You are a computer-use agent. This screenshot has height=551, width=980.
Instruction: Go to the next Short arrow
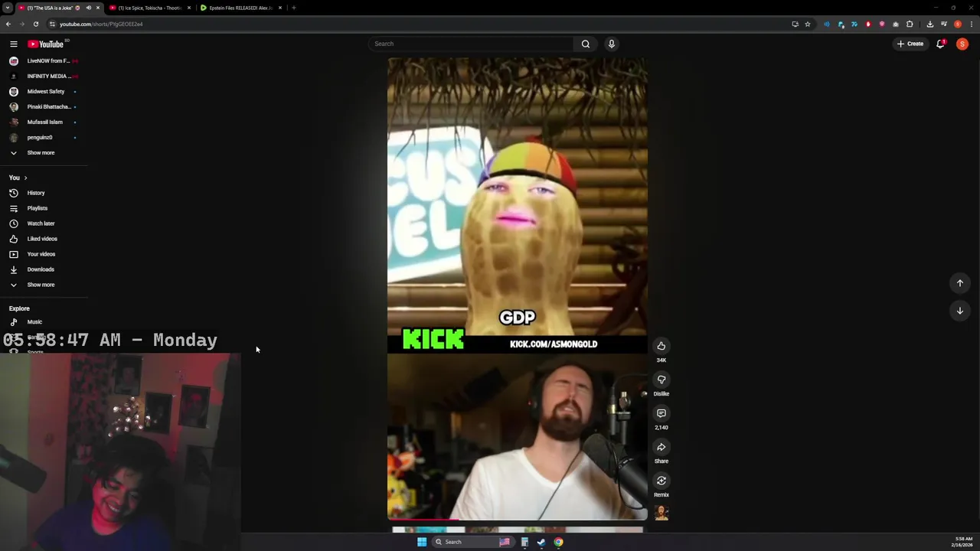959,311
